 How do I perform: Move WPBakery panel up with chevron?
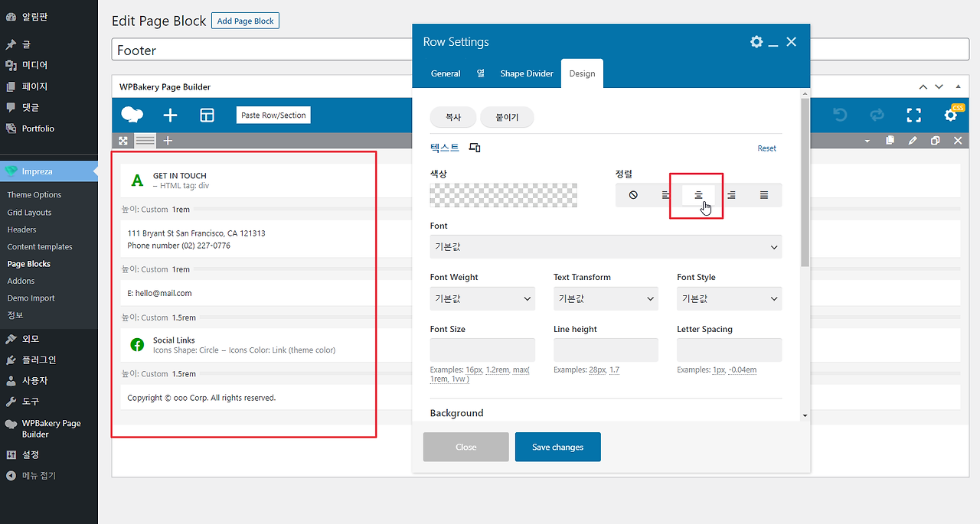coord(923,87)
